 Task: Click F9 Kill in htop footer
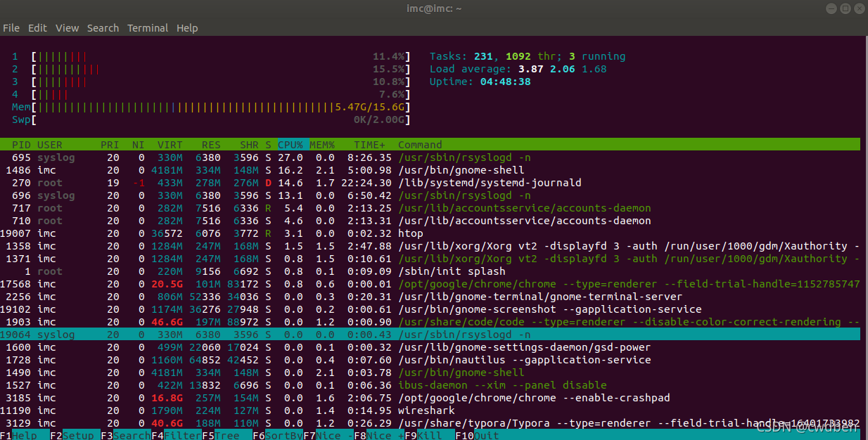(430, 435)
